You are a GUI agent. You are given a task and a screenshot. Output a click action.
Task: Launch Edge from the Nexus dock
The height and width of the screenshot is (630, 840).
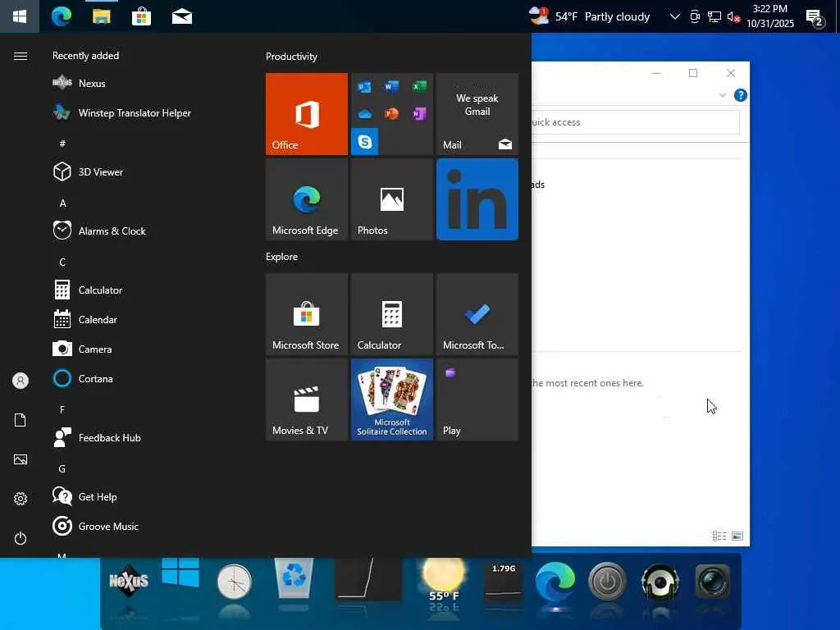click(555, 582)
